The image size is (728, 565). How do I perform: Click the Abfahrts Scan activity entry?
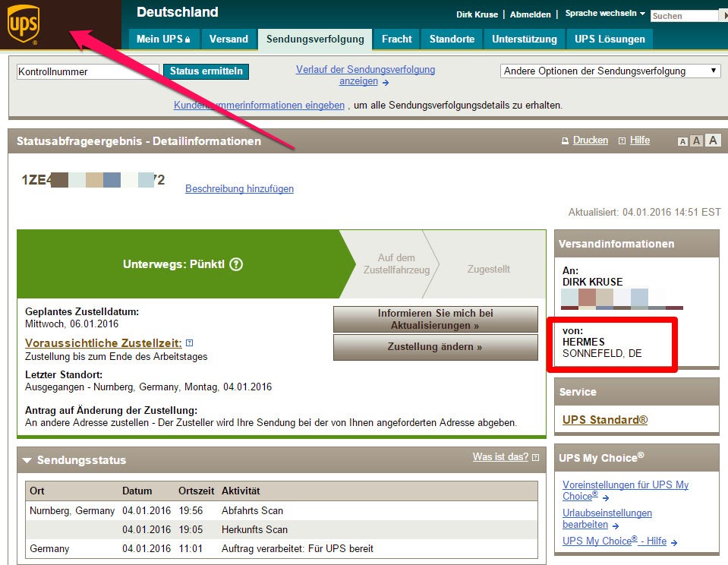252,510
